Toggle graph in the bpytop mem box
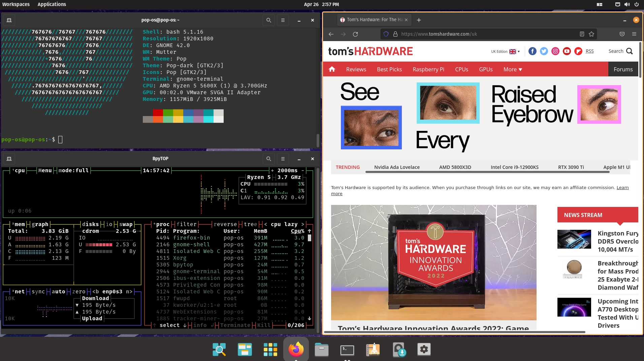 pos(40,224)
